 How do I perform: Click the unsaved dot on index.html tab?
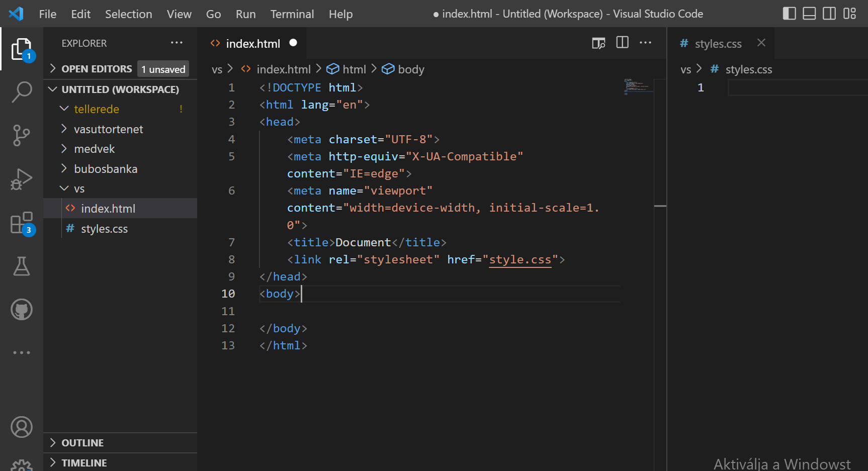tap(293, 43)
